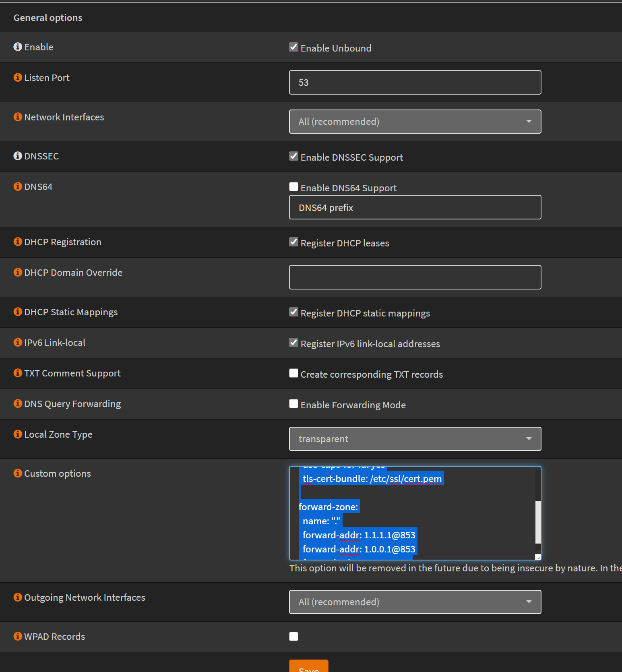
Task: Click the forward-addr: 1.1.1.1@853 line
Action: pyautogui.click(x=359, y=535)
